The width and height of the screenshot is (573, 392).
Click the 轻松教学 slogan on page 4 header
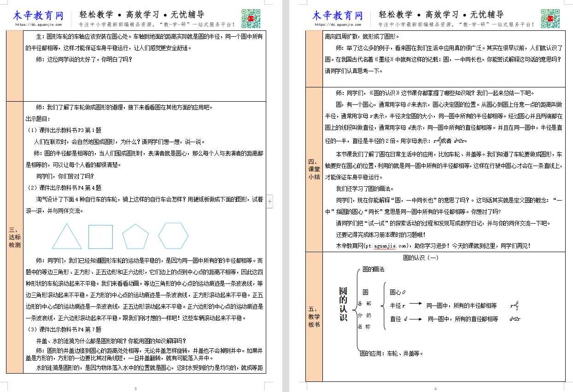pos(441,14)
